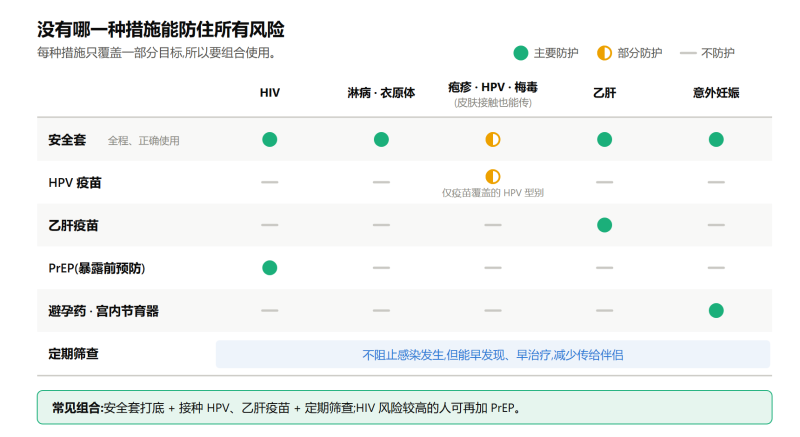Viewport: 800px width, 437px height.
Task: Click the dash for 避孕药 row under HIV
Action: tap(269, 311)
